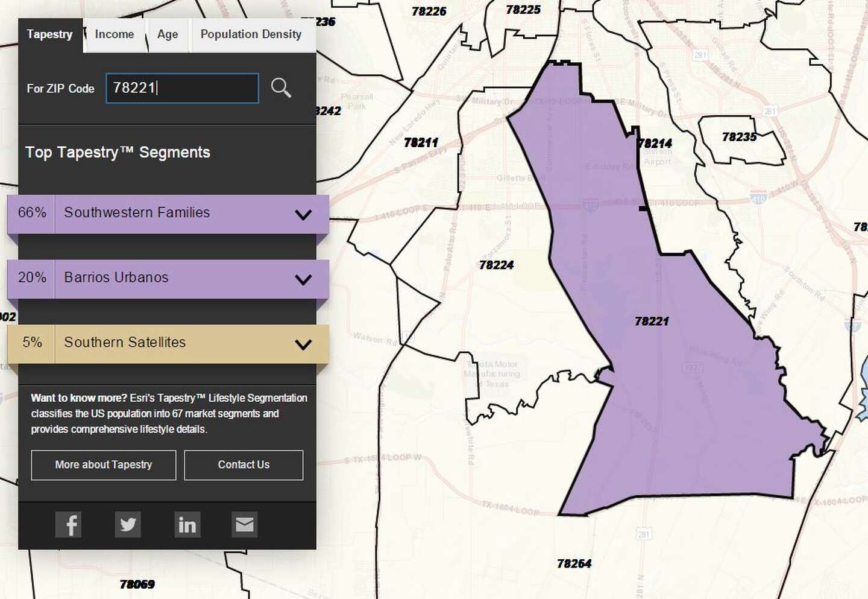868x599 pixels.
Task: Select the Tapestry tab
Action: tap(49, 34)
